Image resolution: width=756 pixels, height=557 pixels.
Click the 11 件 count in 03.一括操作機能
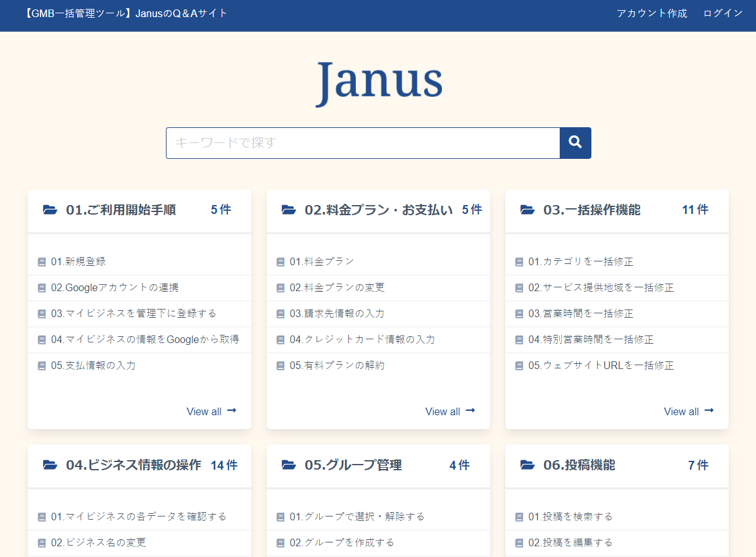tap(695, 210)
